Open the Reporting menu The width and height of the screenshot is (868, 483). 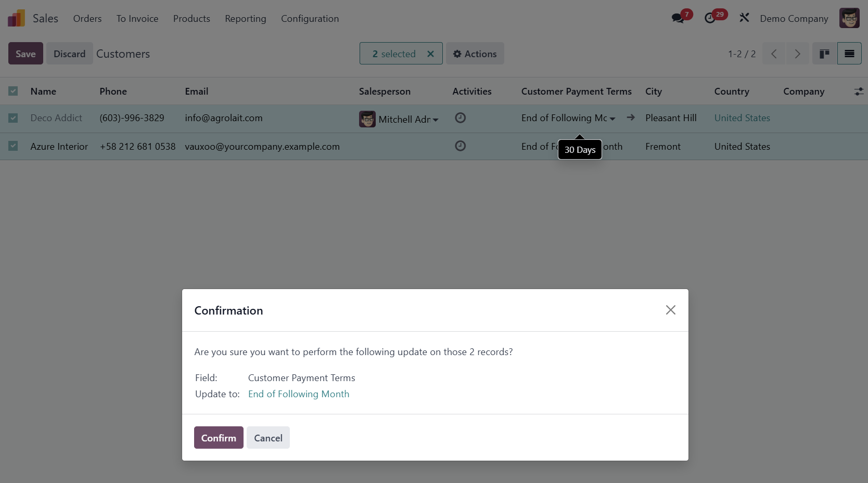tap(245, 19)
